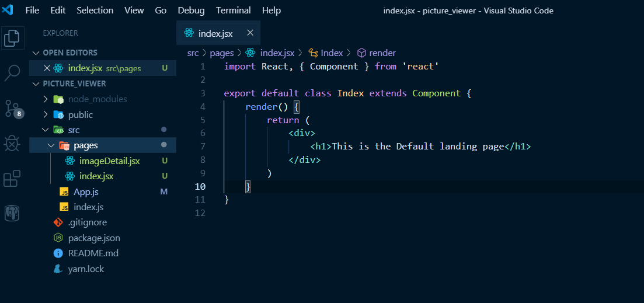Open index.jsx under pages folder
This screenshot has width=644, height=303.
click(96, 176)
